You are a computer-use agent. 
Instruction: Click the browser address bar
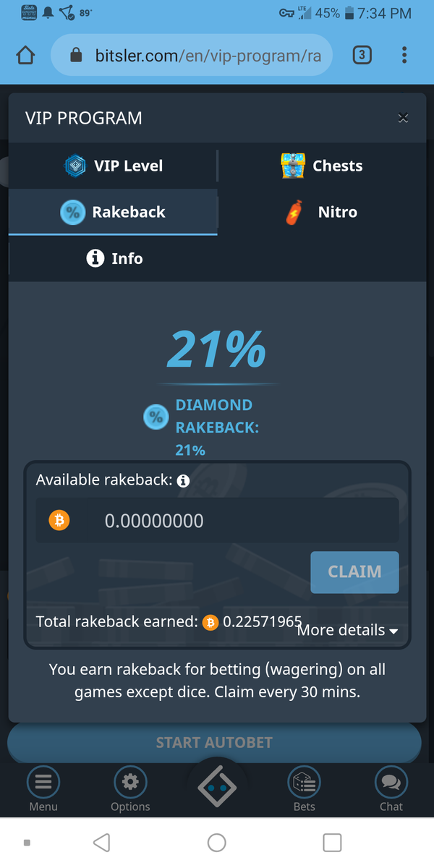click(x=192, y=55)
